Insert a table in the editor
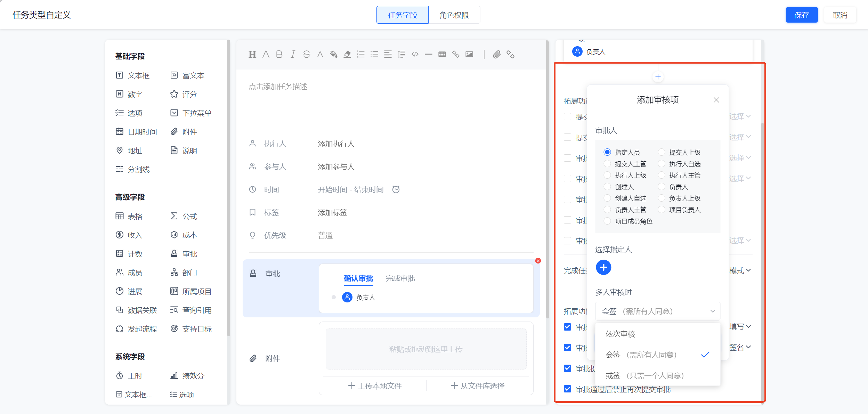This screenshot has height=414, width=868. 442,55
